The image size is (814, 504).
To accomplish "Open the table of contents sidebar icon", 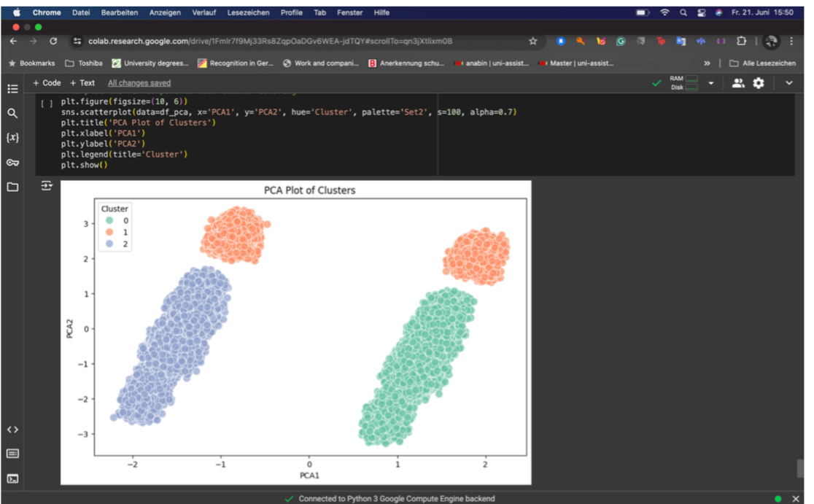I will pos(12,89).
